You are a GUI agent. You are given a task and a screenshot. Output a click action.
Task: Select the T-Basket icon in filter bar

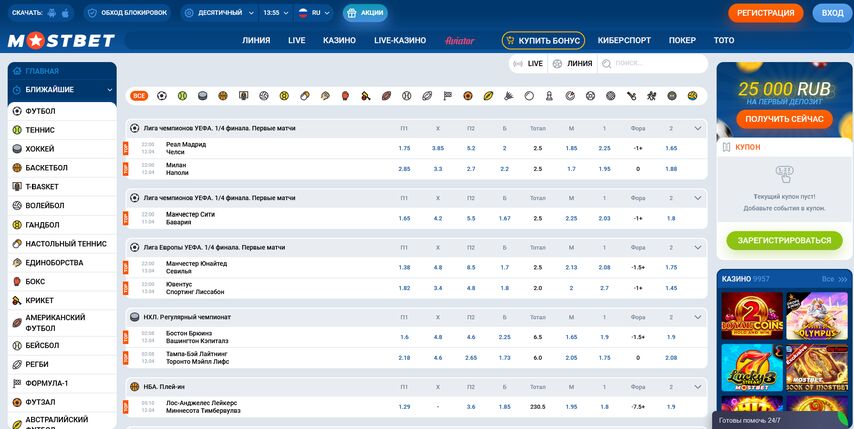click(243, 96)
